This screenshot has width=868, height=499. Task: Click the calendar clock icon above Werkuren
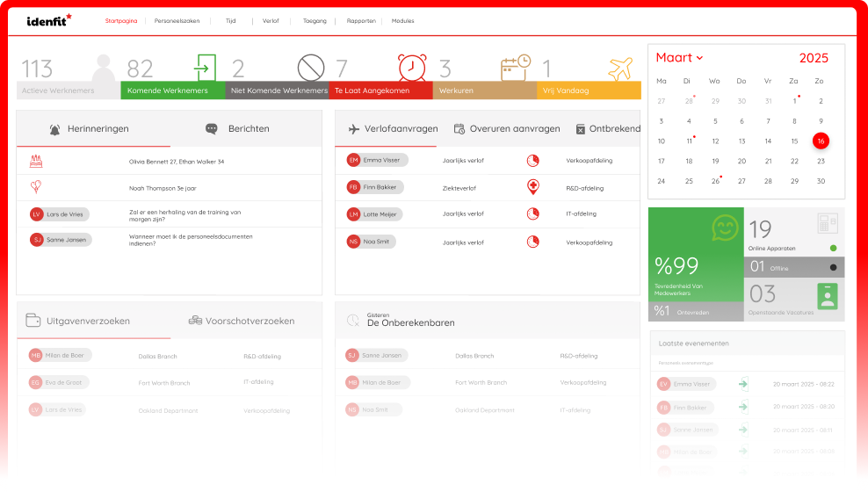tap(516, 68)
